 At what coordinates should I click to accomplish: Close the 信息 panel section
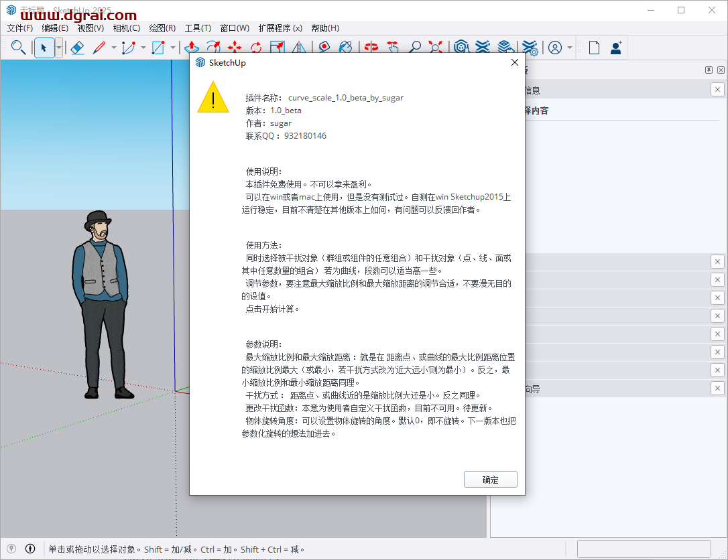[717, 90]
